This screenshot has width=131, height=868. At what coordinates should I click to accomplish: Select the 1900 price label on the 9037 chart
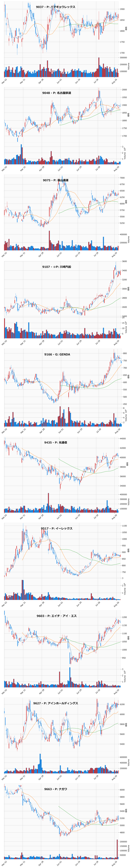(x=123, y=9)
